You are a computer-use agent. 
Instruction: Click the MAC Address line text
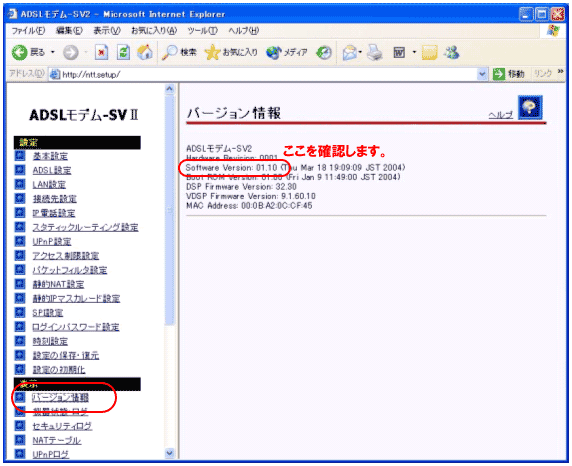[x=249, y=206]
